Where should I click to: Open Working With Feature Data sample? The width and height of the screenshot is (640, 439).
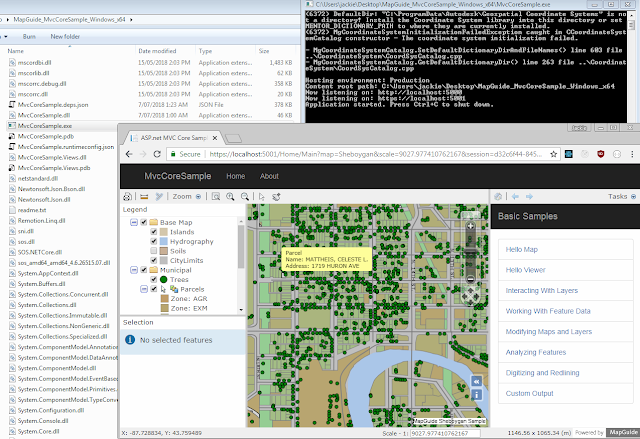(548, 311)
